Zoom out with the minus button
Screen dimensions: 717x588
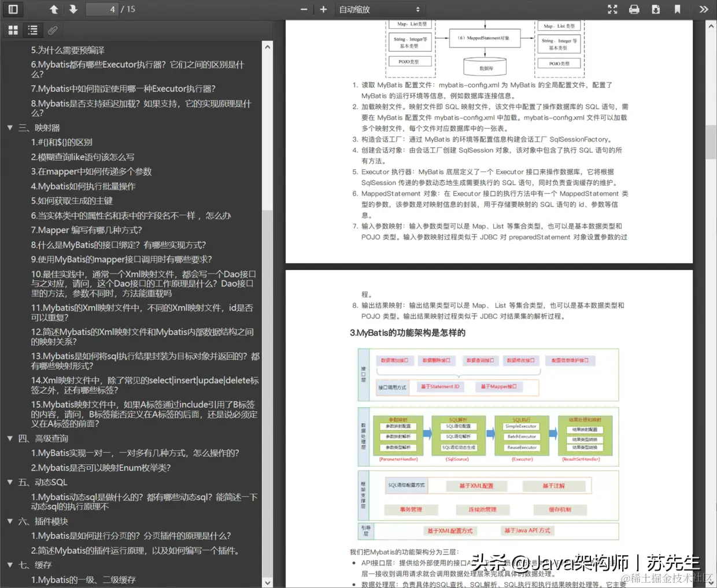tap(304, 9)
